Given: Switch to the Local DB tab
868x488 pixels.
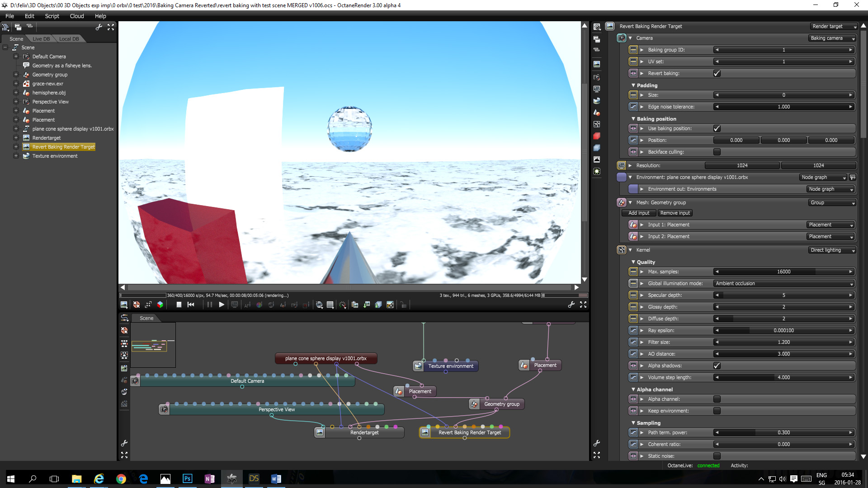Looking at the screenshot, I should [69, 39].
